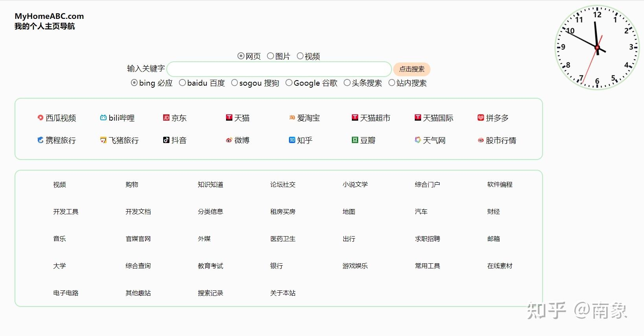Open the 股市行情 stock icon
Viewport: 644px width, 336px height.
(481, 140)
